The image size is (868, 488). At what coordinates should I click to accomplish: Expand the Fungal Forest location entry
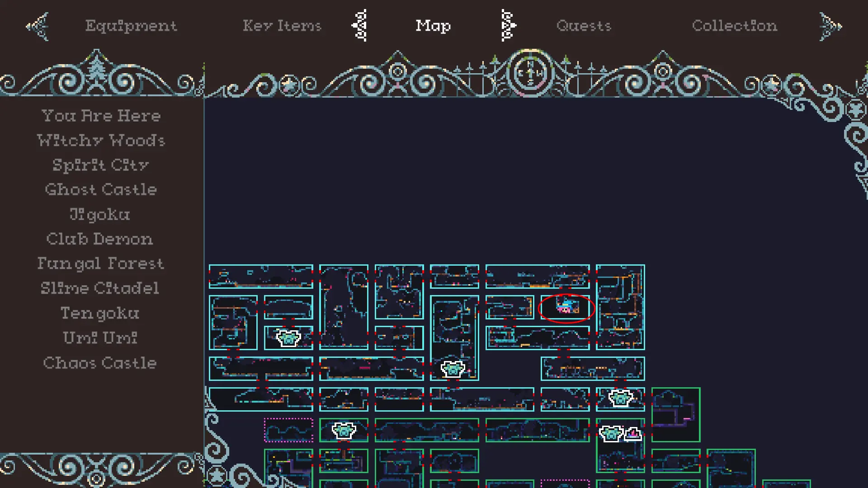coord(100,263)
